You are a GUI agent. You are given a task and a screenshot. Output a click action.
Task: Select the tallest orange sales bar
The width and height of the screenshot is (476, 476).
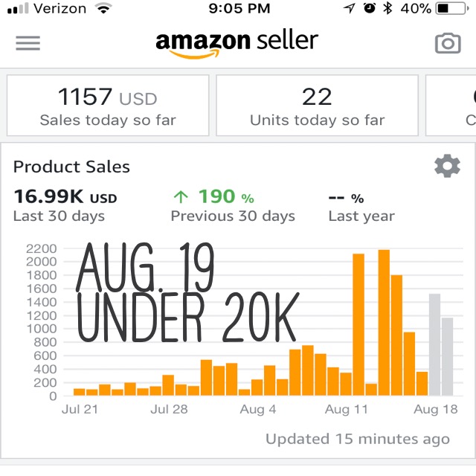click(384, 322)
